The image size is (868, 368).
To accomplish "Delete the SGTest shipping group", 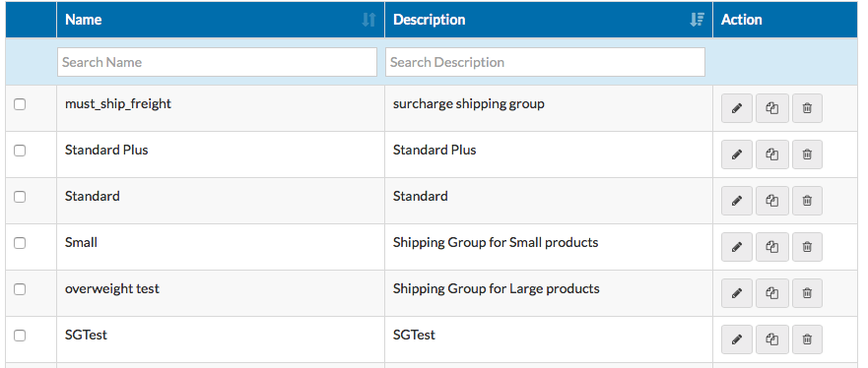I will (x=807, y=339).
